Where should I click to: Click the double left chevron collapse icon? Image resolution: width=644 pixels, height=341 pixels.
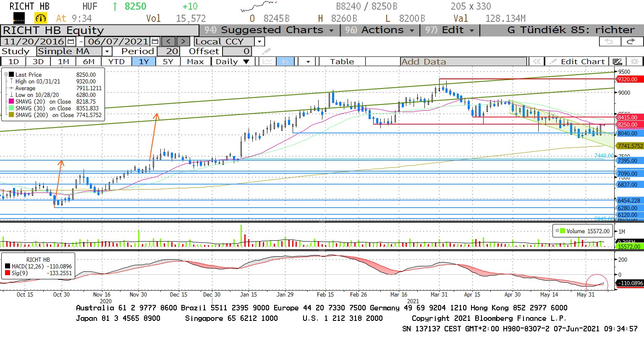point(537,62)
